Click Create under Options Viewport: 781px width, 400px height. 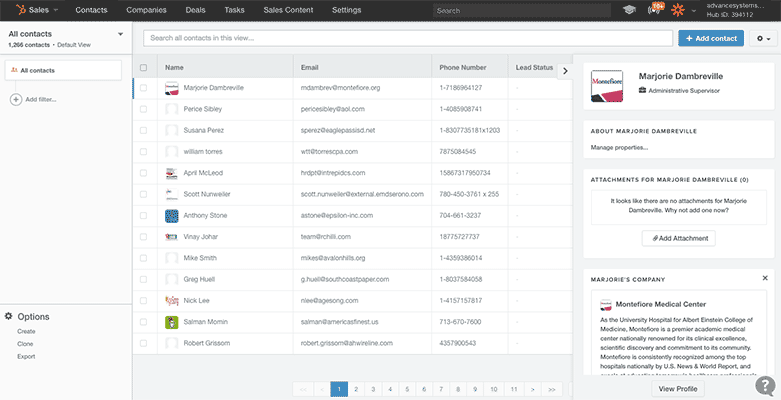[26, 331]
